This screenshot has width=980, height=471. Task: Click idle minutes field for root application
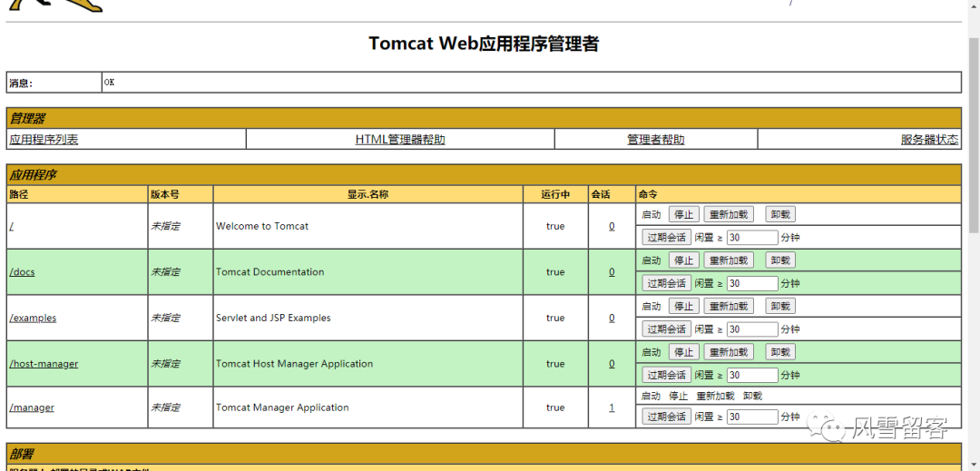[752, 238]
